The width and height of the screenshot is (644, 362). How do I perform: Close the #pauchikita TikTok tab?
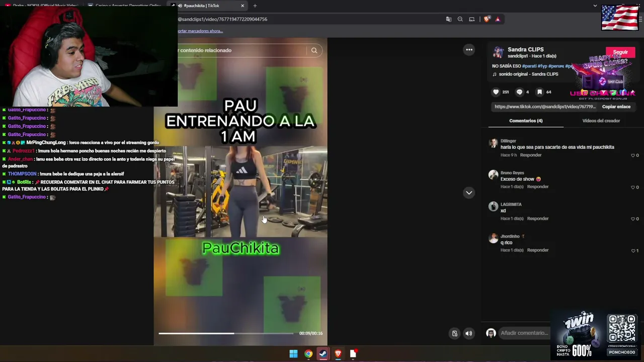pos(243,6)
